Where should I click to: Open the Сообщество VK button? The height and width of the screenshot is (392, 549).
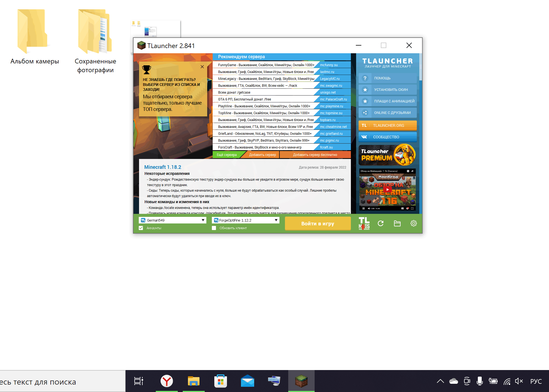(x=387, y=137)
